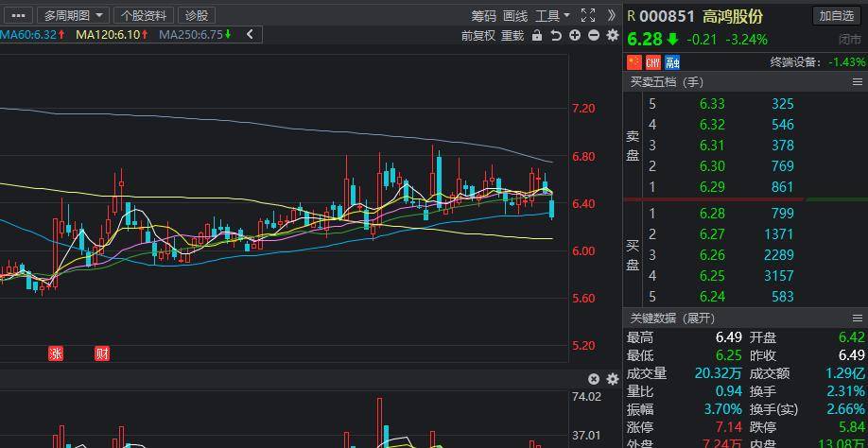This screenshot has height=448, width=868.
Task: Expand the 工具 tools dropdown
Action: tap(552, 15)
